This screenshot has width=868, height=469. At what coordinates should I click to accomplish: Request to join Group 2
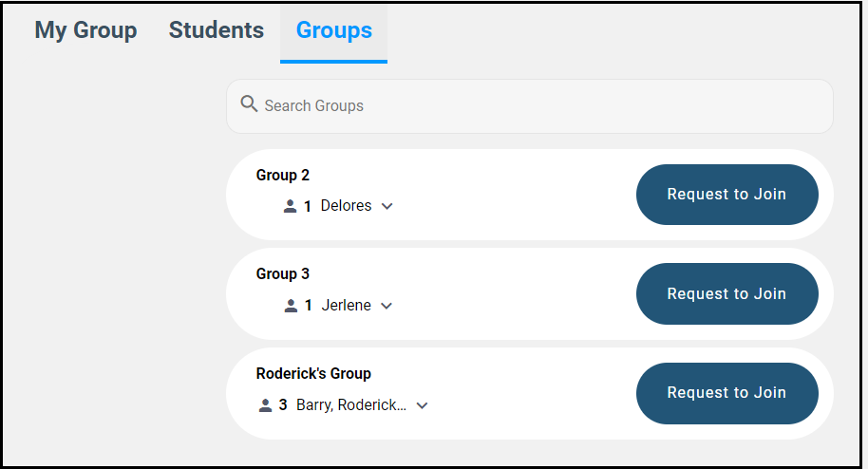(726, 195)
